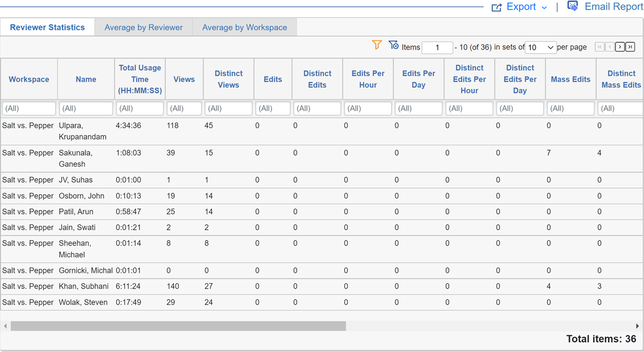Open the items per page dropdown
Screen dimensions: 644x352
541,47
